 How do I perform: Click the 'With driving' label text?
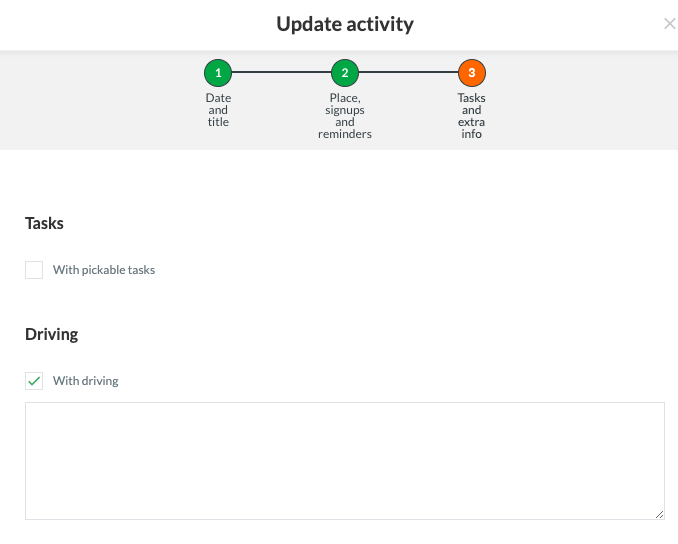click(x=86, y=381)
